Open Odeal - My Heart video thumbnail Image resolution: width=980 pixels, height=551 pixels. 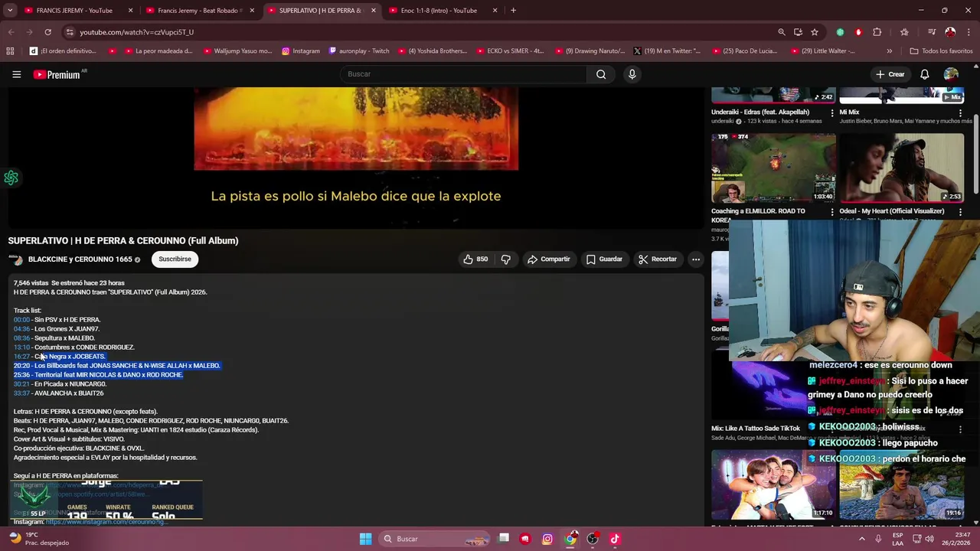(902, 168)
